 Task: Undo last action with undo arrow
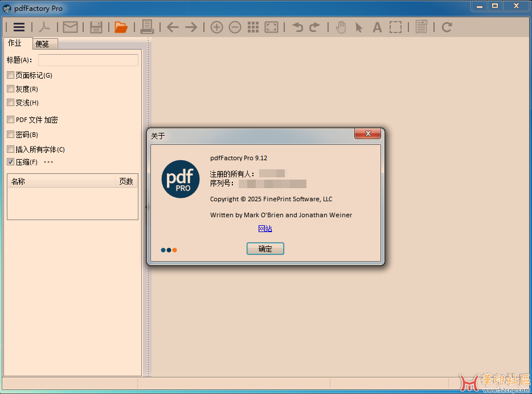point(297,27)
